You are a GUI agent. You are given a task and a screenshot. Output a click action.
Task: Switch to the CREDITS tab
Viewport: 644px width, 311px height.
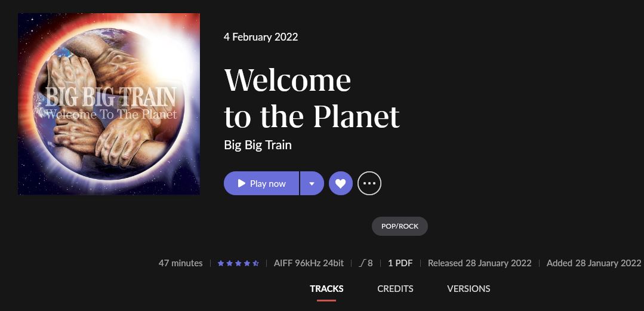[x=395, y=289]
